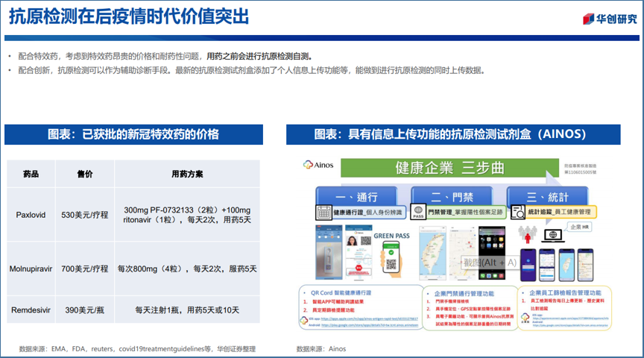Click the calendar icon beside 健康通行證
Screen dimensions: 644x358
tap(323, 213)
